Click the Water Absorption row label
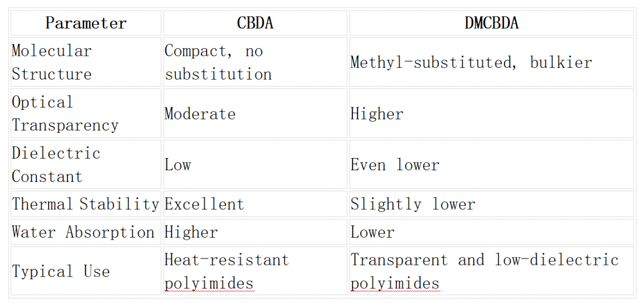 pos(86,232)
